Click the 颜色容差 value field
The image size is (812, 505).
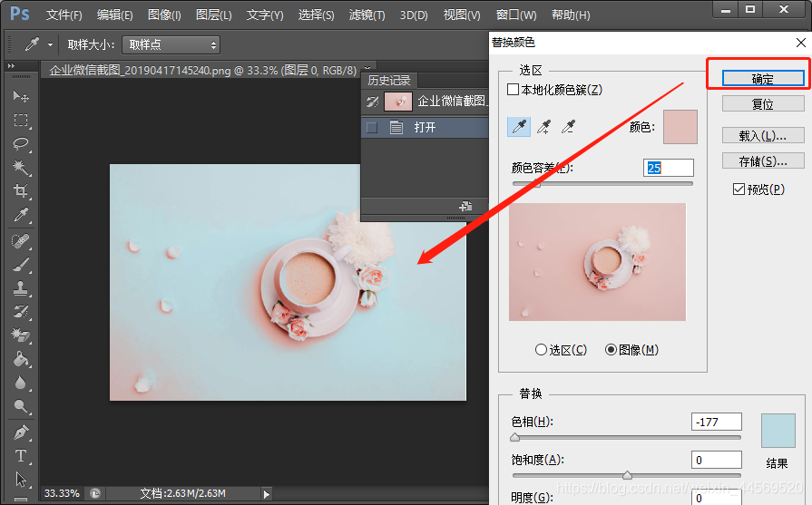668,168
